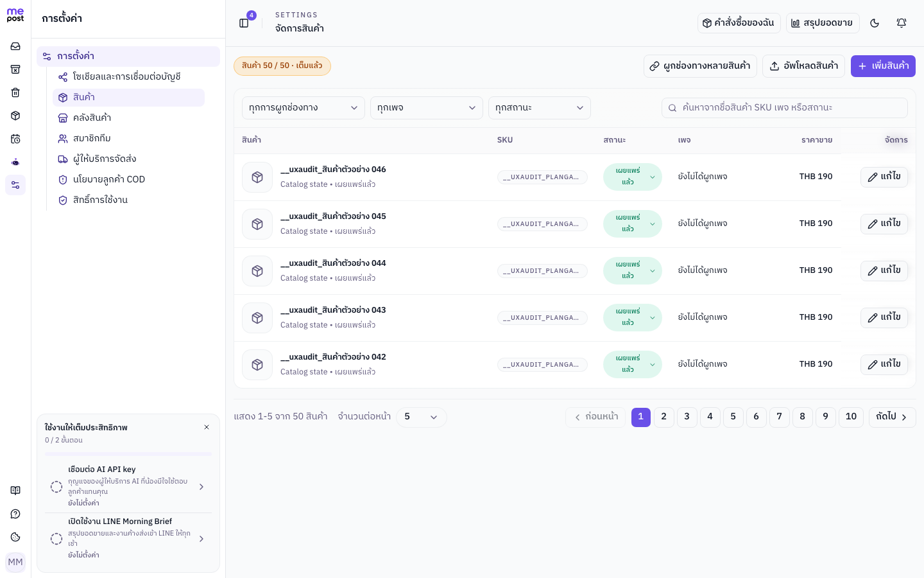
Task: Click the product box thumbnail for item 046
Action: pos(257,177)
